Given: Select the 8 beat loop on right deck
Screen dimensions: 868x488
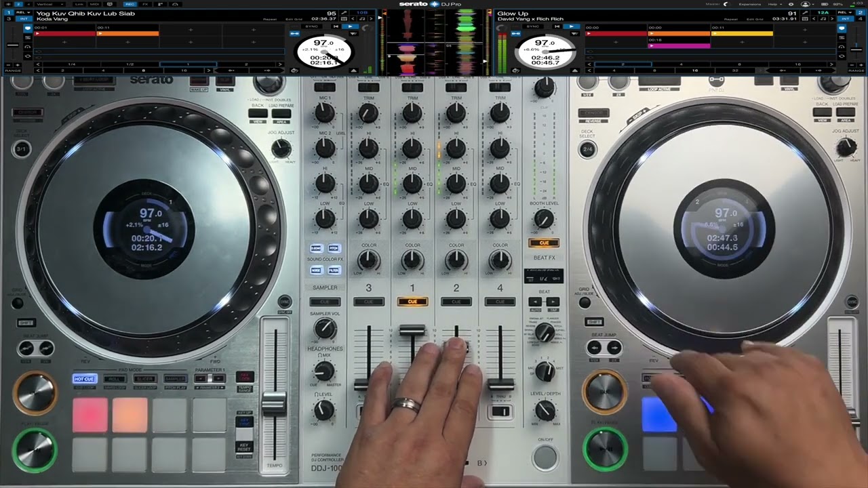Looking at the screenshot, I should tap(739, 64).
